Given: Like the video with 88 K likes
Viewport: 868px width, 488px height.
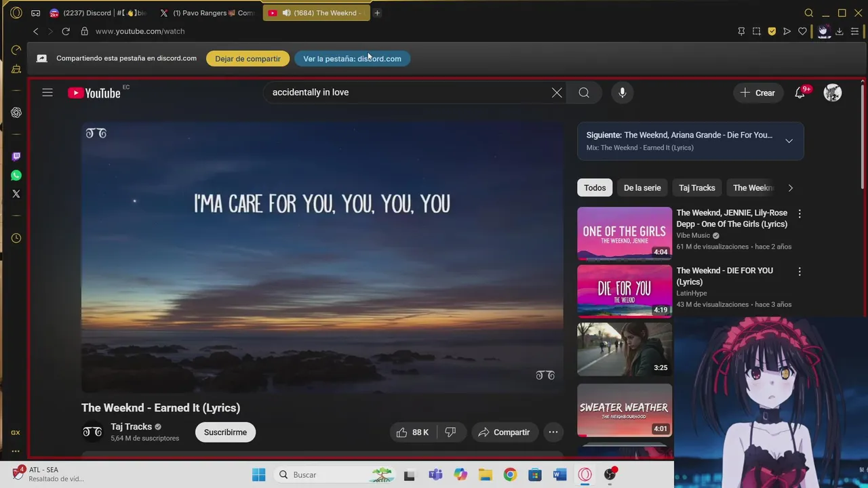Looking at the screenshot, I should [x=412, y=432].
